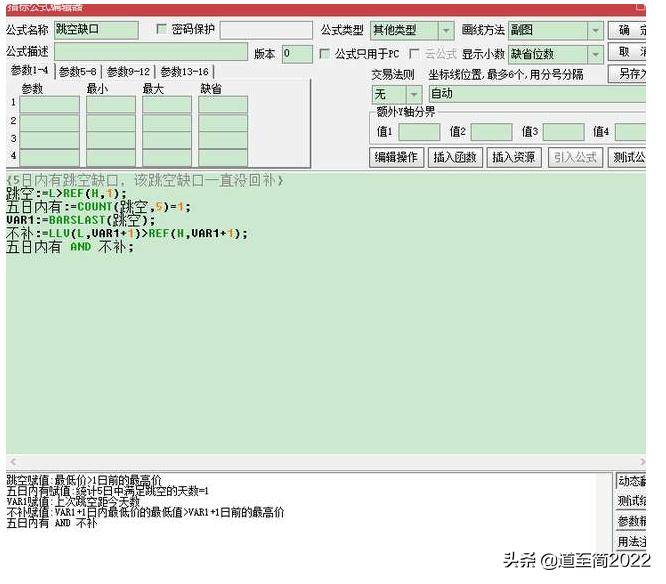Click row 4 缺省 value field
Viewport: 666px width, 584px height.
coord(223,158)
